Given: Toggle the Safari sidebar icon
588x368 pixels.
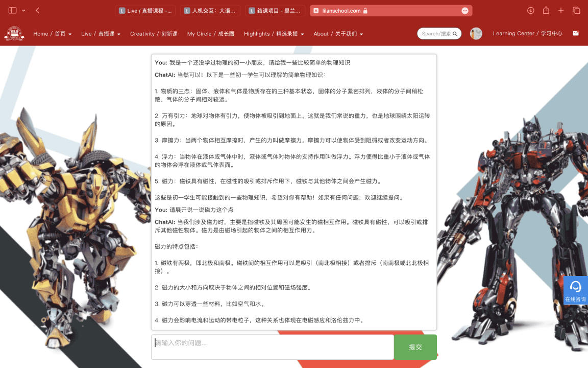Looking at the screenshot, I should 13,10.
